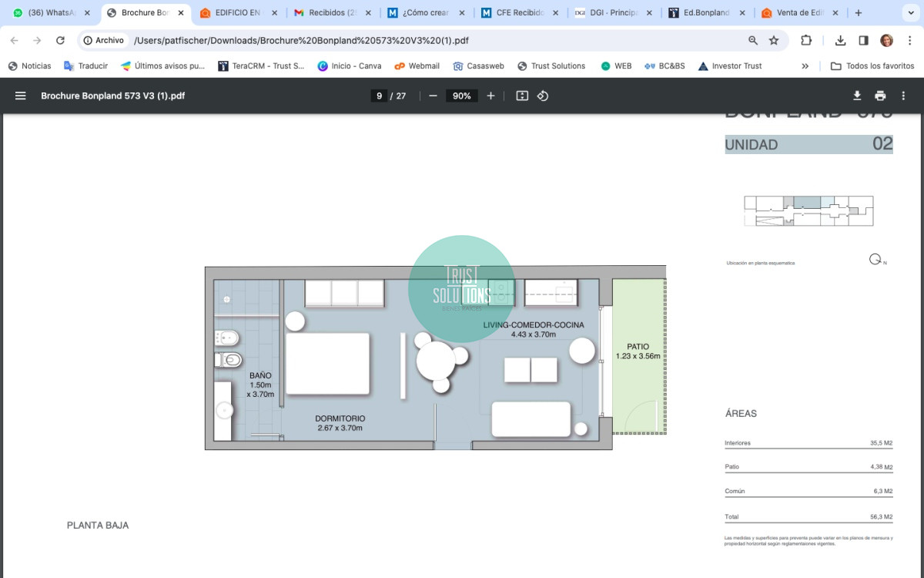Open the Noticias bookmark
This screenshot has width=924, height=578.
tap(29, 66)
